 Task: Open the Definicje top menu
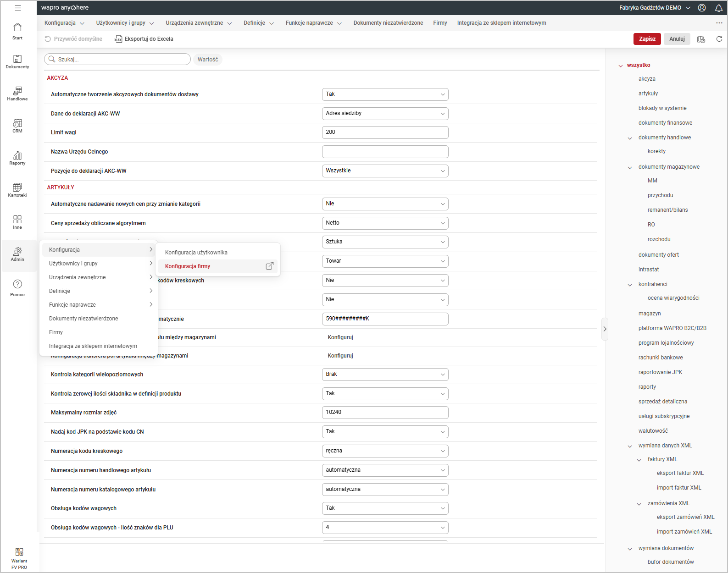coord(258,23)
